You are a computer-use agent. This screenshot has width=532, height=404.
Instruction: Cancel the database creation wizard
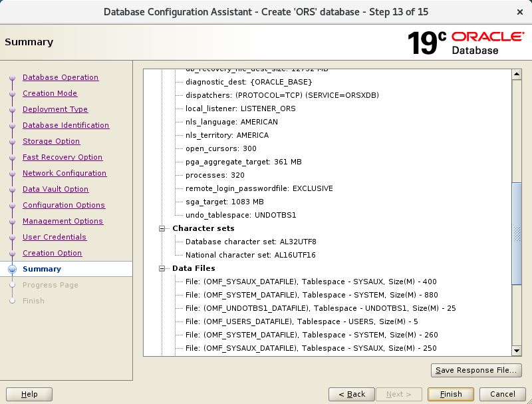(x=503, y=394)
